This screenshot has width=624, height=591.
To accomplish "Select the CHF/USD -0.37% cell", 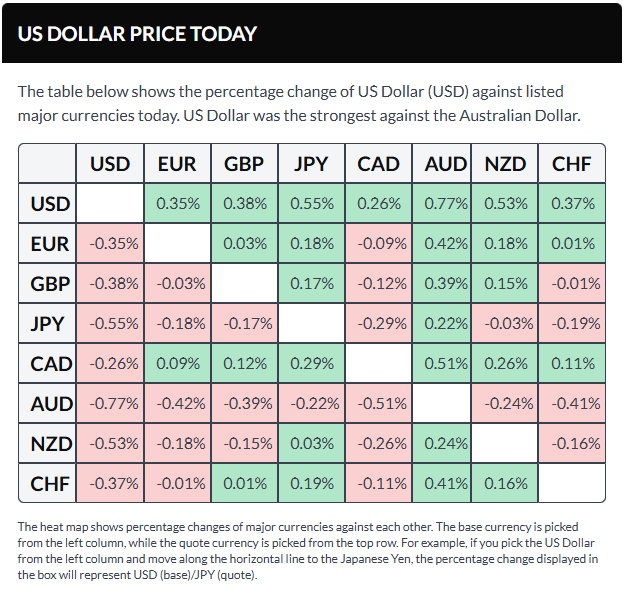I will 111,483.
